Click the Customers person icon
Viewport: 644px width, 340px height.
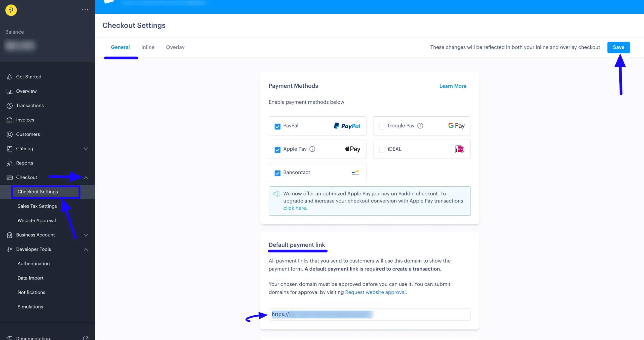coord(10,134)
